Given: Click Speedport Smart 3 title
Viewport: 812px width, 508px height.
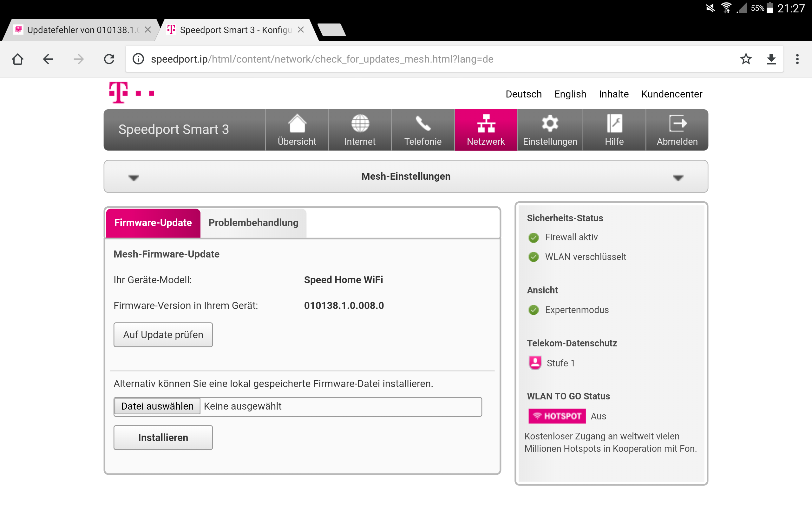Looking at the screenshot, I should (x=174, y=129).
